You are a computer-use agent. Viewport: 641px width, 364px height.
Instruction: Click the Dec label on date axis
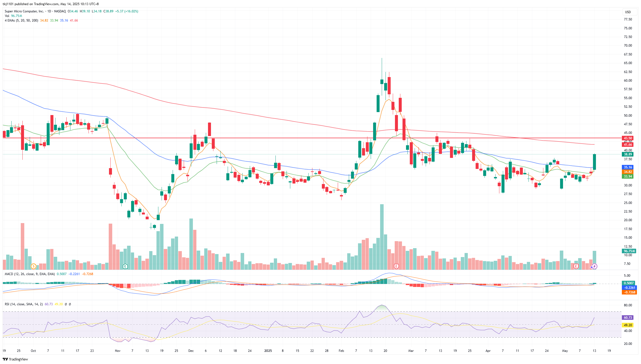[x=191, y=351]
